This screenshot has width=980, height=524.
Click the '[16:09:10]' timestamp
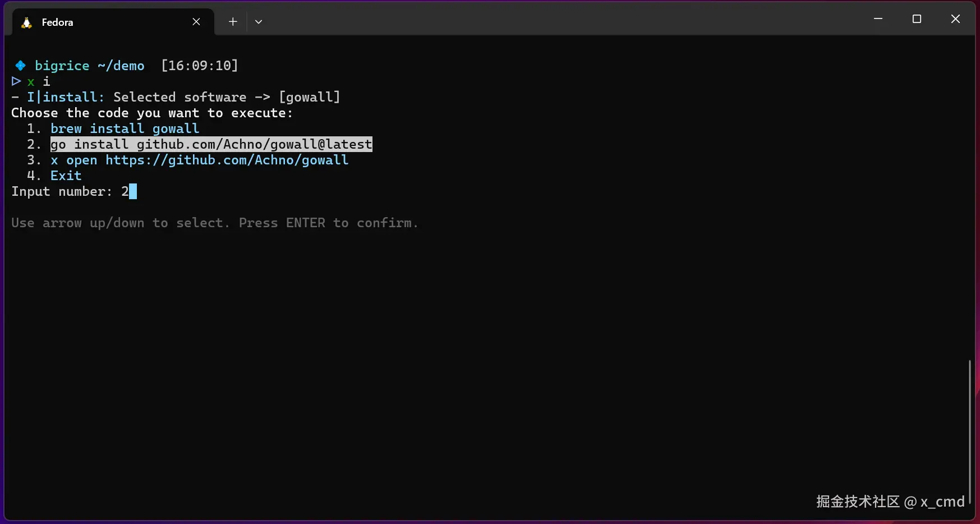click(x=200, y=66)
